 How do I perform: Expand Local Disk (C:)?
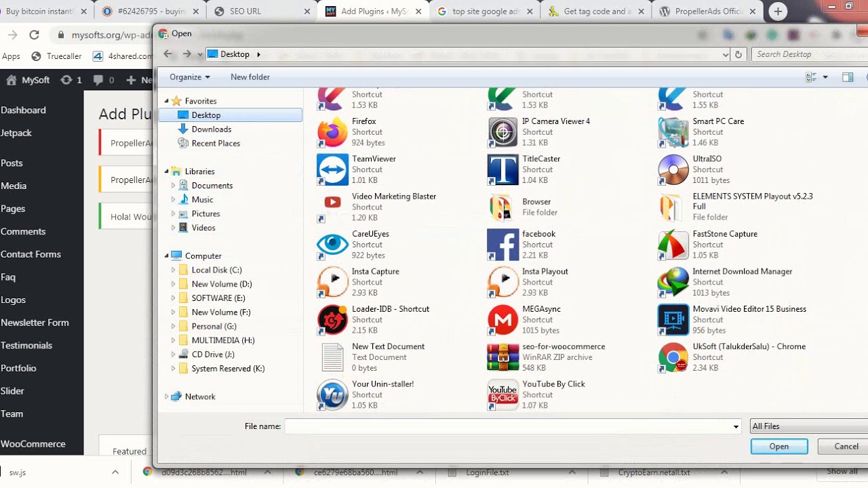tap(174, 270)
